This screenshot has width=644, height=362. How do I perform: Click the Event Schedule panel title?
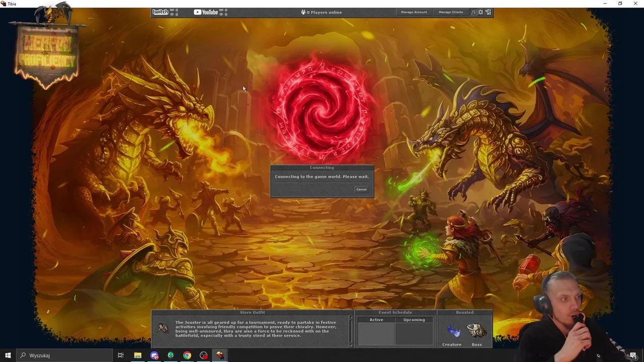click(x=395, y=312)
